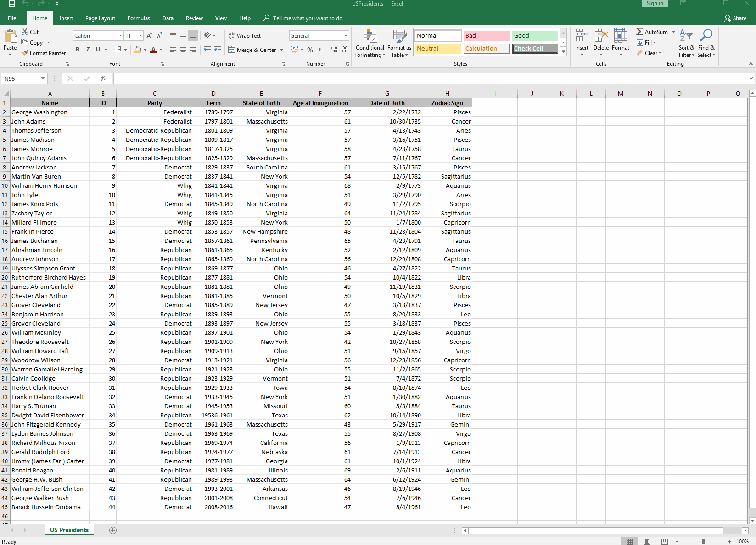Open Conditional Formatting menu
The image size is (756, 545).
[x=370, y=43]
